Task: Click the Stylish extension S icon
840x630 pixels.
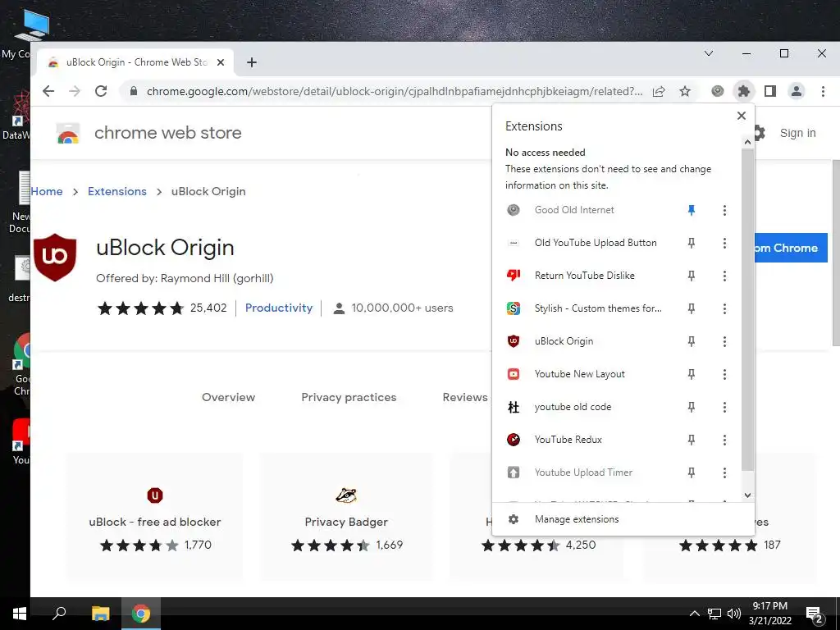Action: 514,308
